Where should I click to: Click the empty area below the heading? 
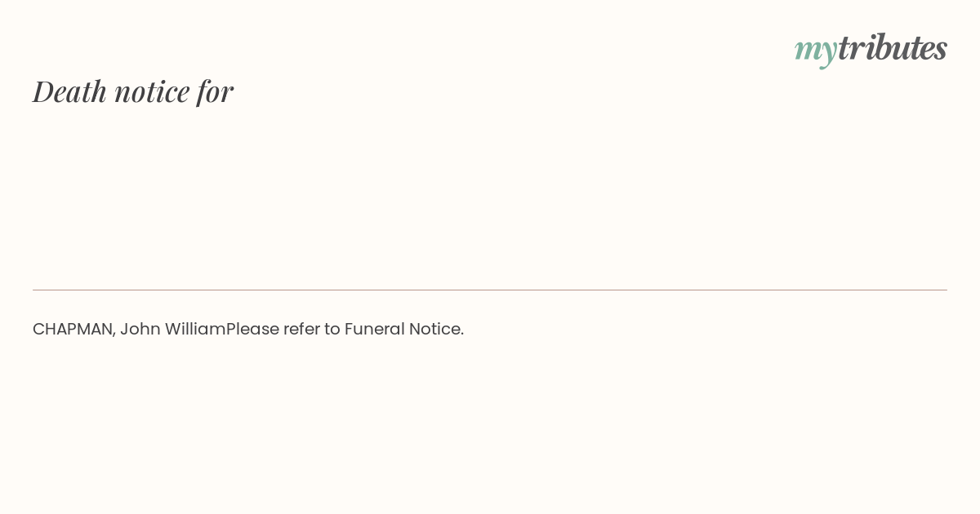[x=490, y=196]
